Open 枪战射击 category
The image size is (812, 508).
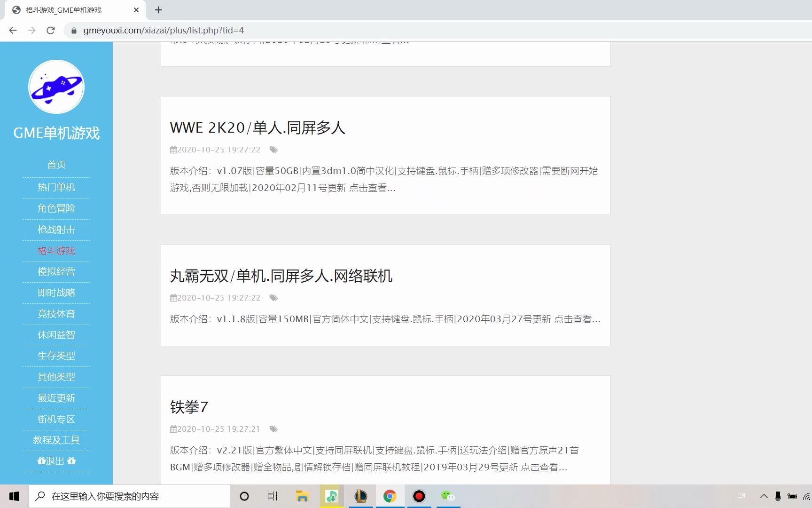click(56, 230)
